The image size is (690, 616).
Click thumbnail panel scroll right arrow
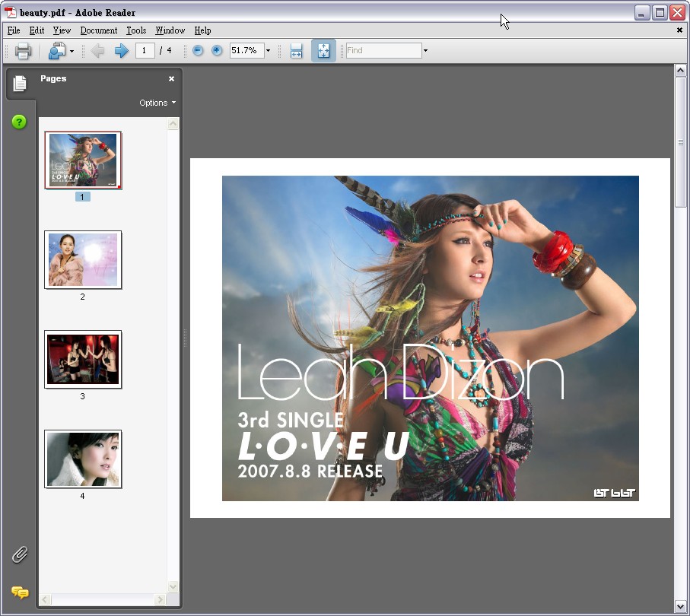coord(161,599)
